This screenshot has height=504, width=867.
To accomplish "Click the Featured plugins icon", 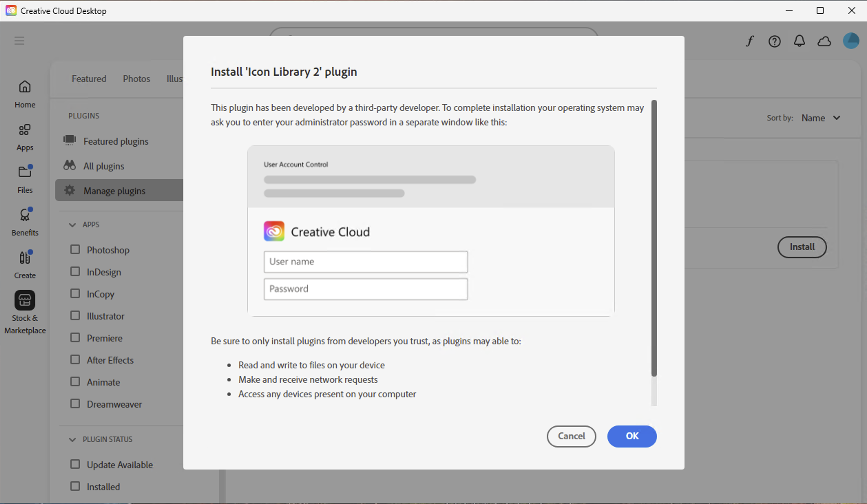I will pos(70,140).
